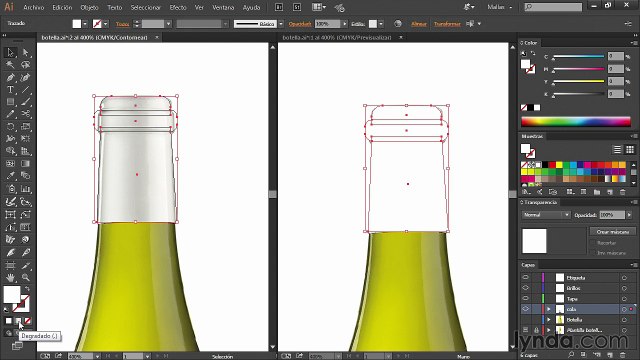Check the Inv. máscara checkbox
The width and height of the screenshot is (640, 360).
point(592,253)
